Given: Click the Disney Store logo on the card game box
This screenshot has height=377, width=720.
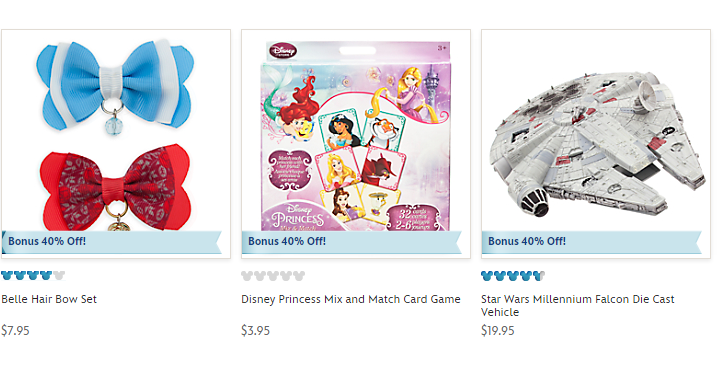Looking at the screenshot, I should point(283,51).
